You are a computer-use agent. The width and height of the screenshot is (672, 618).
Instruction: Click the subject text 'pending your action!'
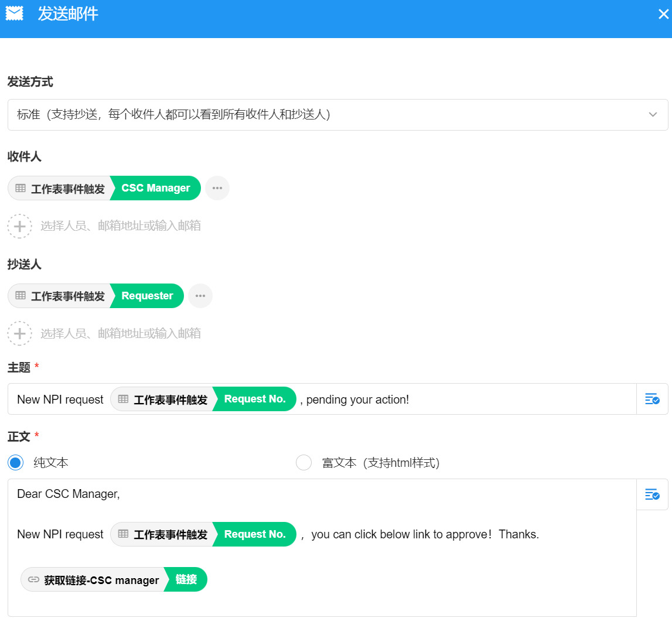click(x=357, y=400)
